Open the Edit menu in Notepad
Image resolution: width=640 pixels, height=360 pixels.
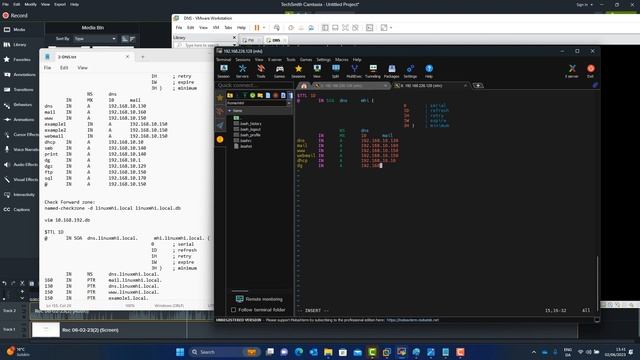(64, 68)
